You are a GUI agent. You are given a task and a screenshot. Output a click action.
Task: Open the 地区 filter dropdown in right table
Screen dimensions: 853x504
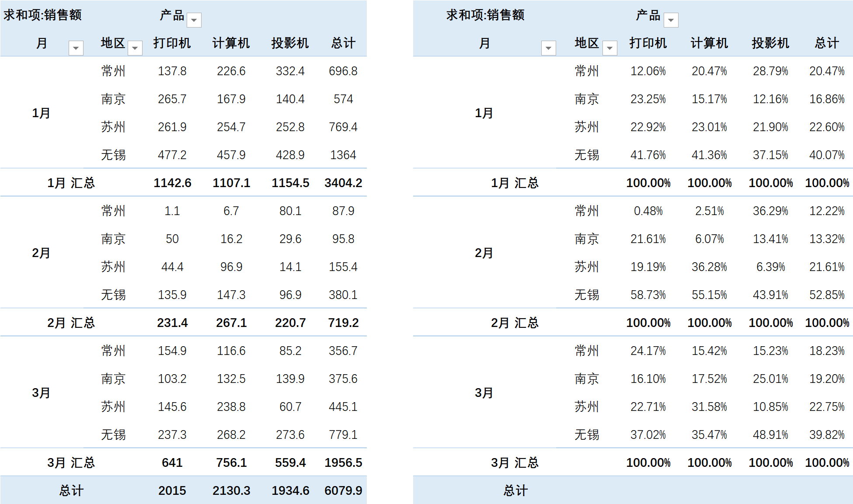tap(609, 48)
